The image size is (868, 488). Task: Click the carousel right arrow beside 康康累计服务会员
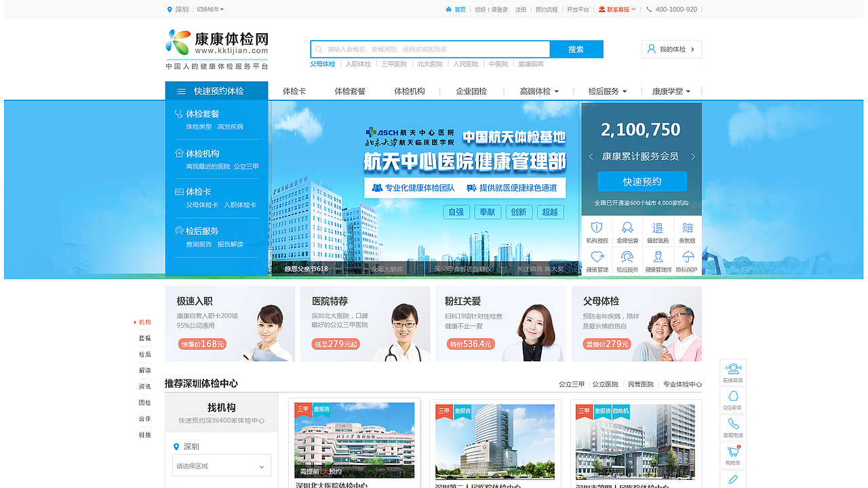(692, 156)
